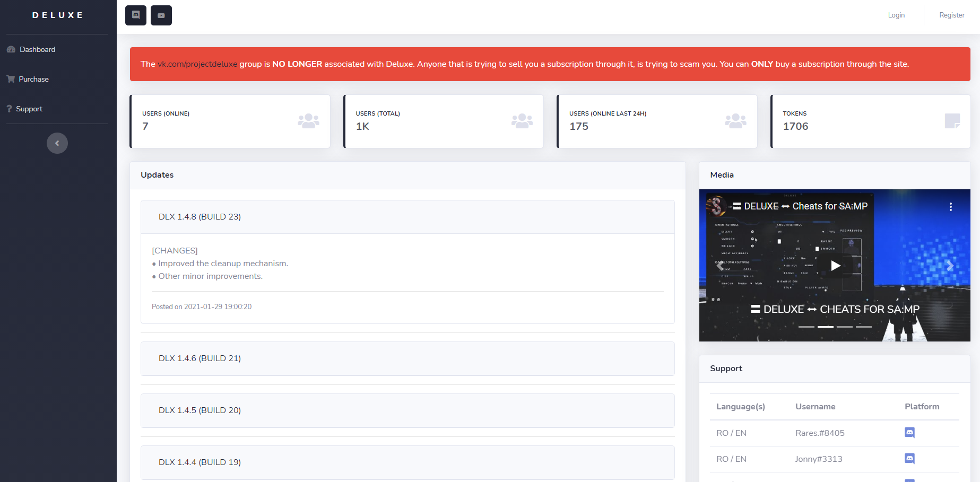Go to the Purchase page in sidebar
This screenshot has width=980, height=482.
coord(33,79)
